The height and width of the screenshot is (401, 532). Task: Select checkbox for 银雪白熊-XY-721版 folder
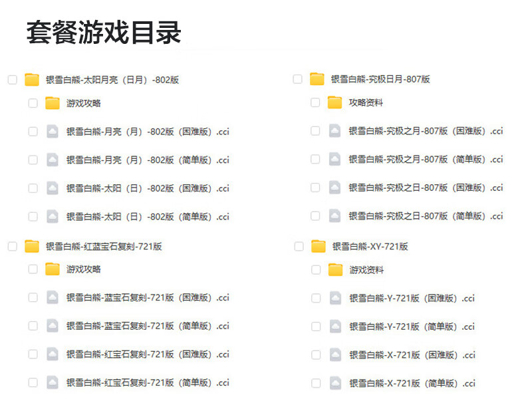pyautogui.click(x=299, y=246)
